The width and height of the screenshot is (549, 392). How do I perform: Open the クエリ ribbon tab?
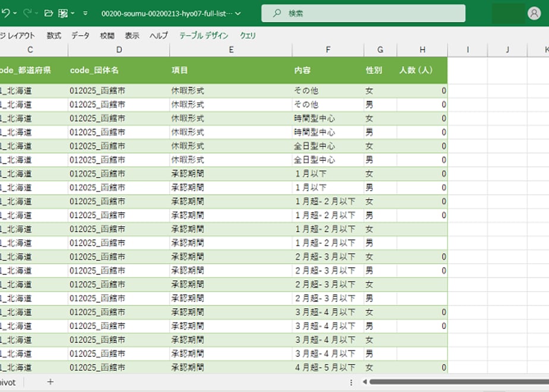[248, 36]
